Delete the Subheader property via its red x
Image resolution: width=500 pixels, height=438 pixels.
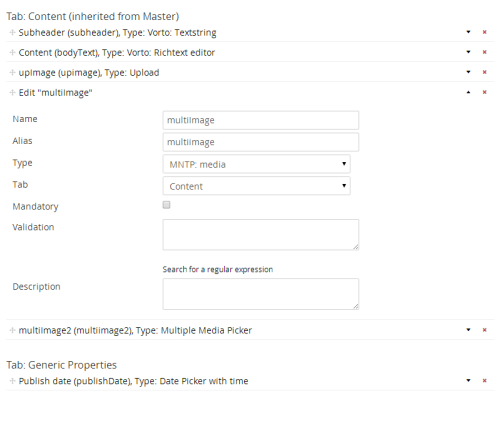[485, 32]
